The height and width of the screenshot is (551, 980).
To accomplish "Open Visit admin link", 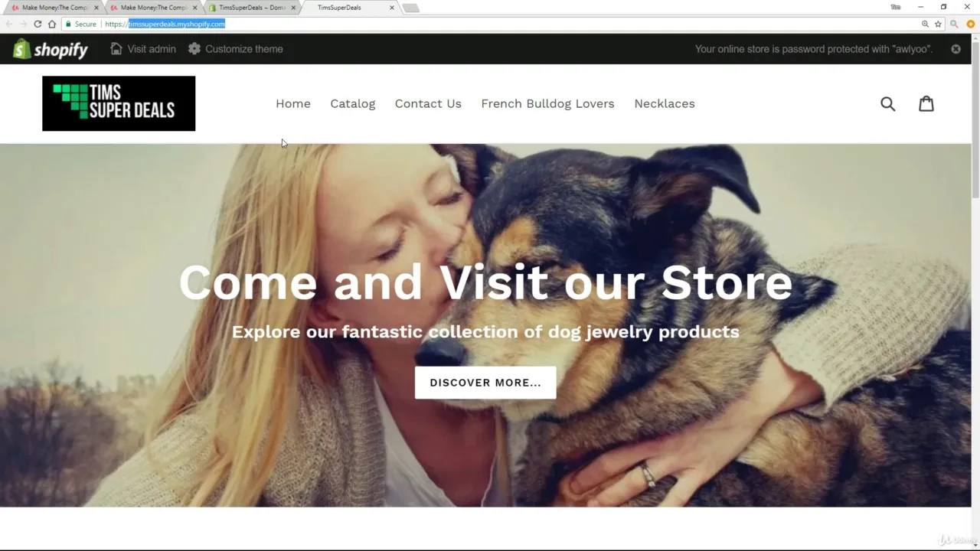I will [143, 49].
